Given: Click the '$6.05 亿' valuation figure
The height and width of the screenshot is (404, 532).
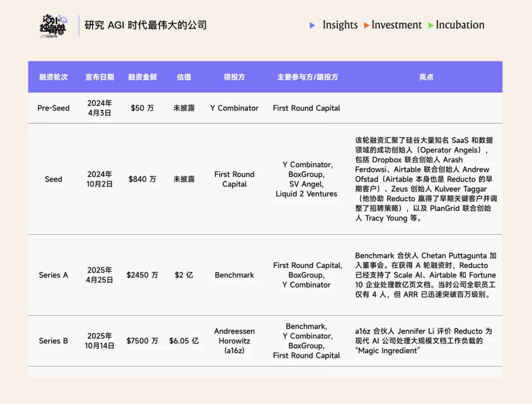Looking at the screenshot, I should 183,341.
